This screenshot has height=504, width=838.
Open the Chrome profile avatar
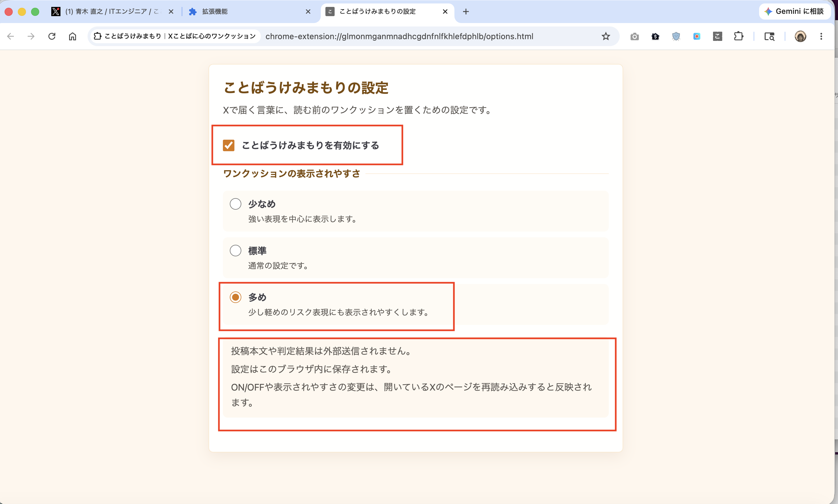point(800,36)
